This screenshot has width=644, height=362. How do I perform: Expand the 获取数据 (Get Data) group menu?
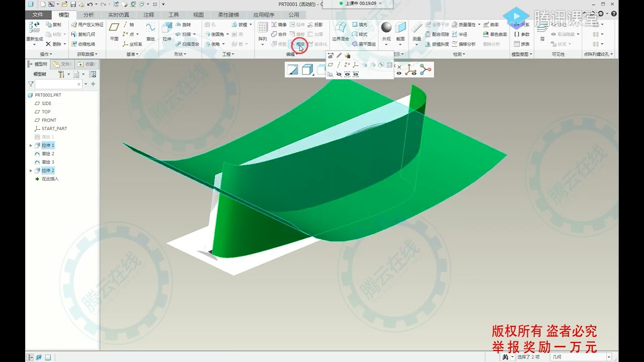[x=87, y=54]
